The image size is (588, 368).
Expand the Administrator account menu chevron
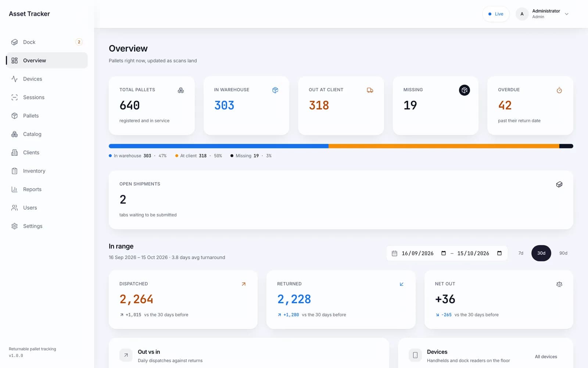tap(567, 14)
